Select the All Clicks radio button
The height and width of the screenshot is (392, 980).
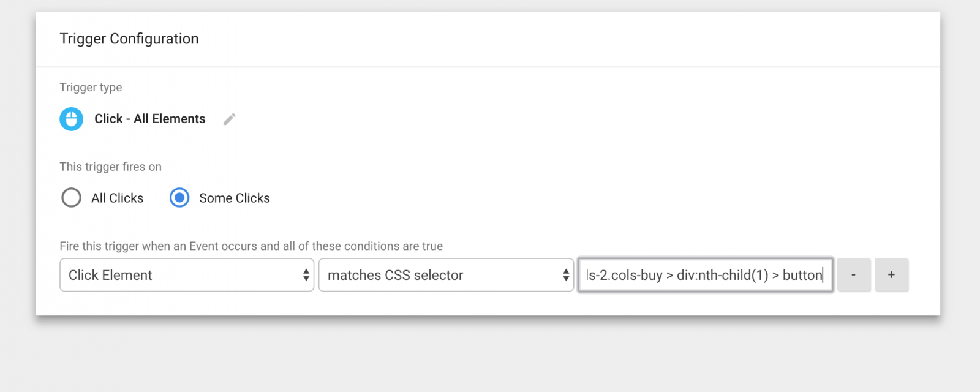coord(71,198)
